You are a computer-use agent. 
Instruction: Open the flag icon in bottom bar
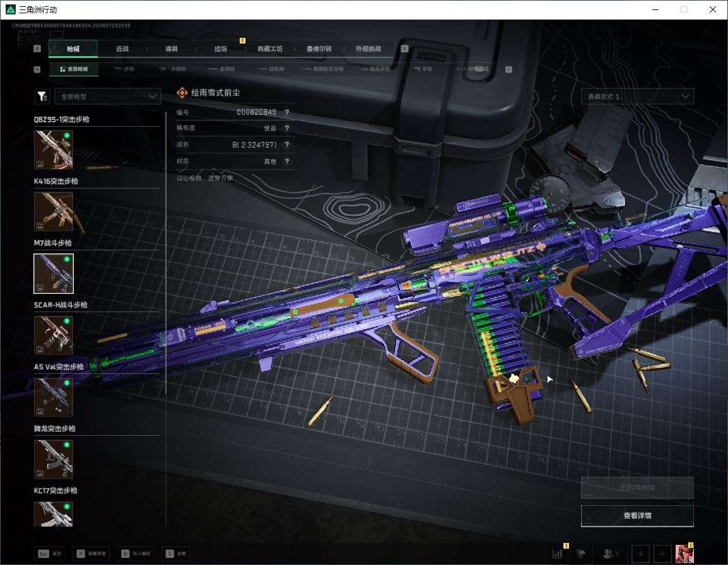581,554
